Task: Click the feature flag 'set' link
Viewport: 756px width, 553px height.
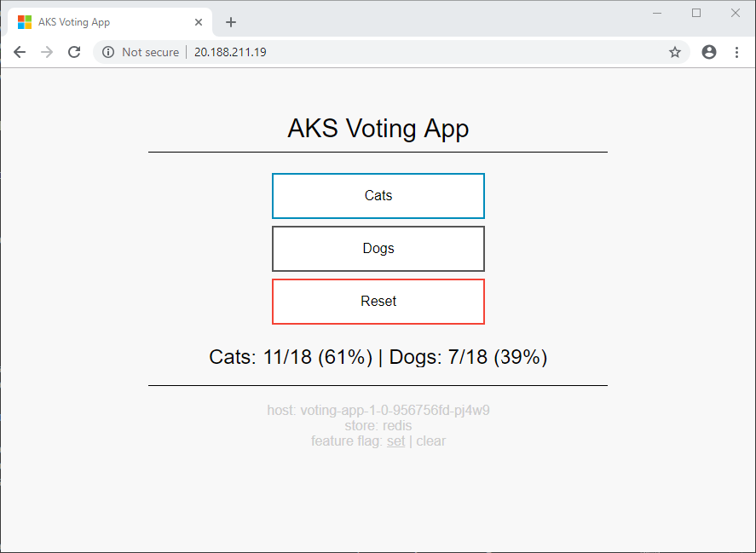Action: coord(395,441)
